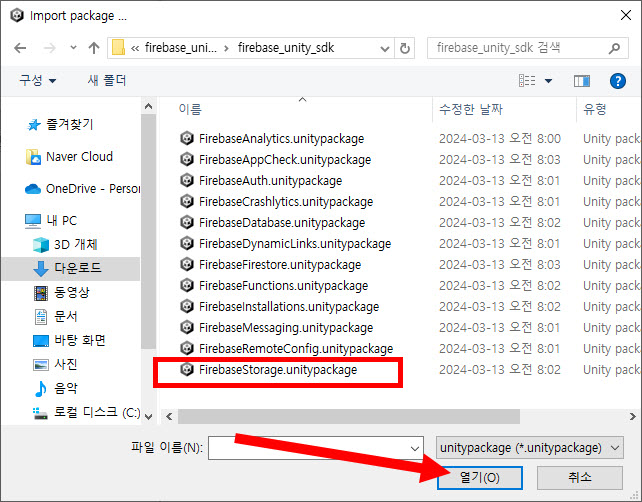The width and height of the screenshot is (642, 502).
Task: Refresh the firebase_unity_sdk folder view
Action: (405, 49)
